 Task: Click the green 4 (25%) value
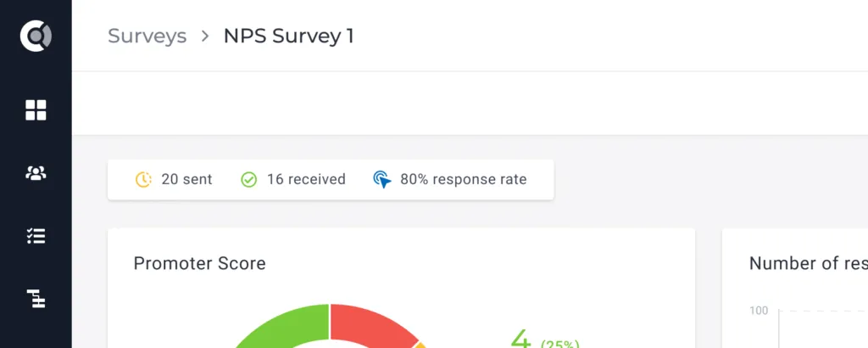coord(544,339)
